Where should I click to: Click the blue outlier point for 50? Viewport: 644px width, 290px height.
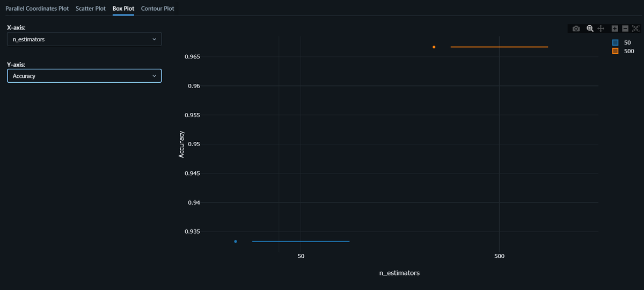click(236, 241)
